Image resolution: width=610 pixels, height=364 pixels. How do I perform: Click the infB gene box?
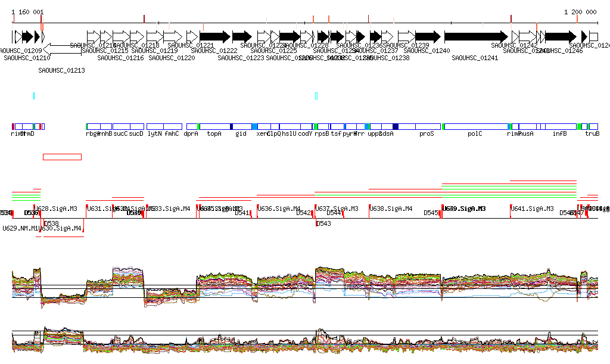click(560, 126)
